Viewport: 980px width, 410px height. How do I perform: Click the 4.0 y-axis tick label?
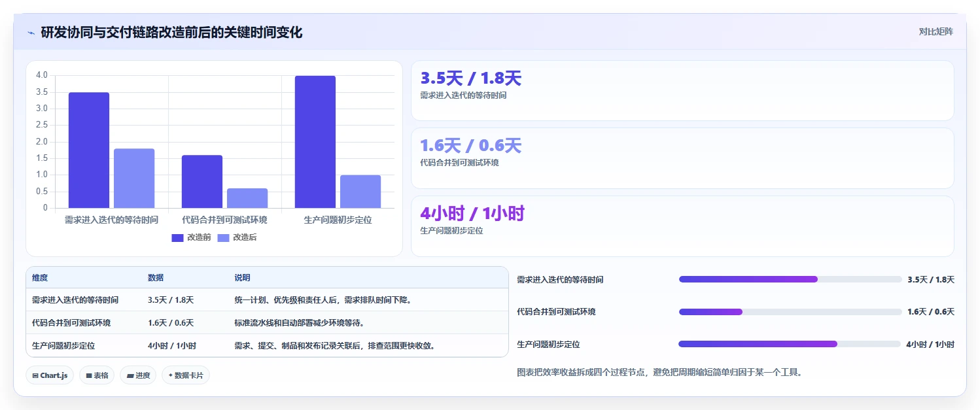pyautogui.click(x=42, y=75)
